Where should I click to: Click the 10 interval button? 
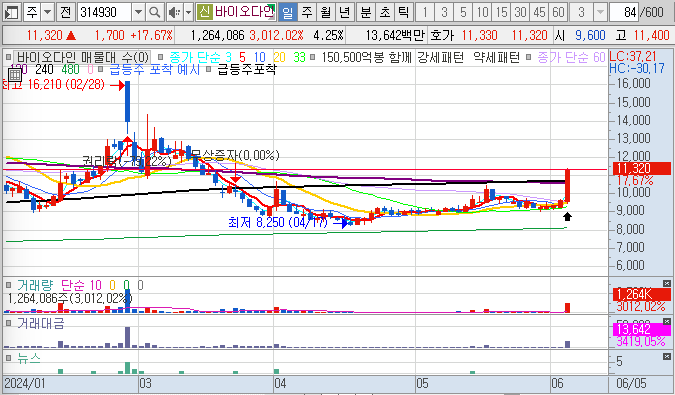[x=482, y=12]
